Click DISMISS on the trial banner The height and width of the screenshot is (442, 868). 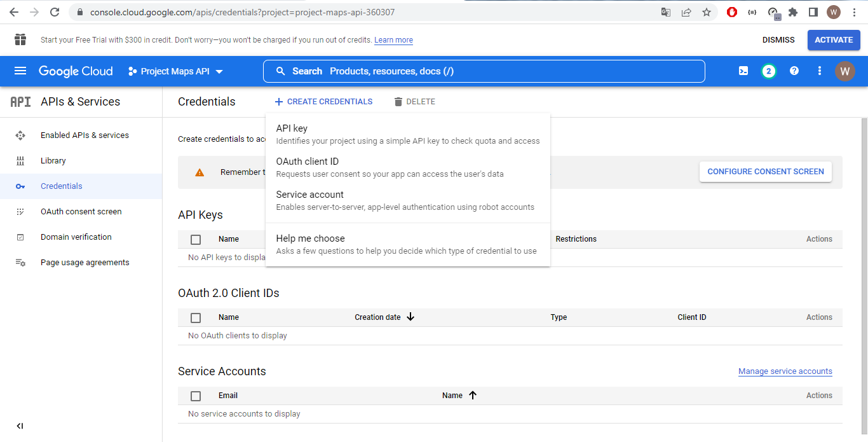(778, 39)
